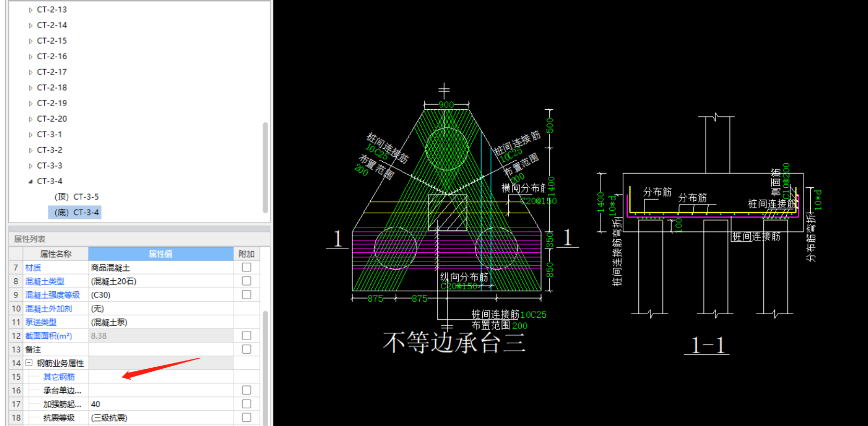Viewport: 868px width, 426px height.
Task: Click the 属性值 column header
Action: [x=161, y=254]
